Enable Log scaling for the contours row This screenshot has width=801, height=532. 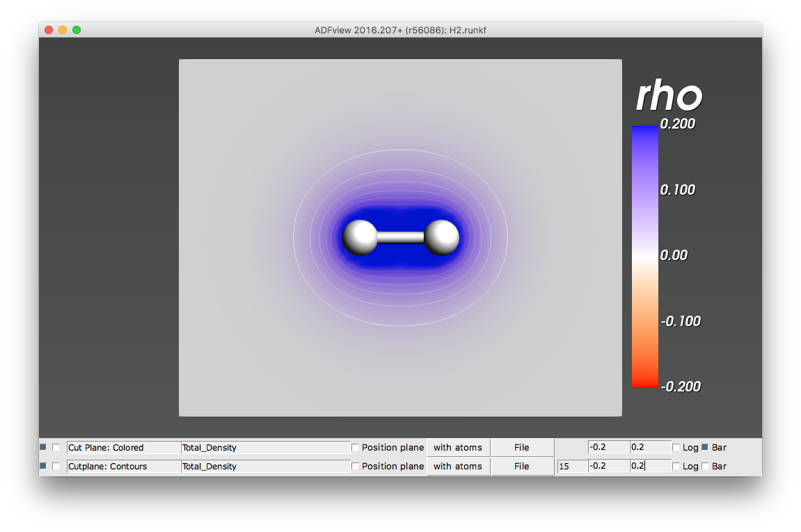point(677,466)
